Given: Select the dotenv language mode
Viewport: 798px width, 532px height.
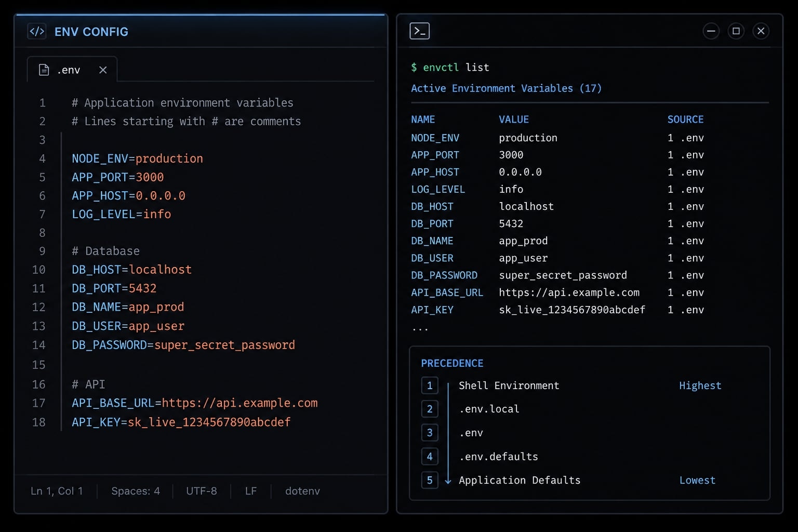Looking at the screenshot, I should [302, 491].
